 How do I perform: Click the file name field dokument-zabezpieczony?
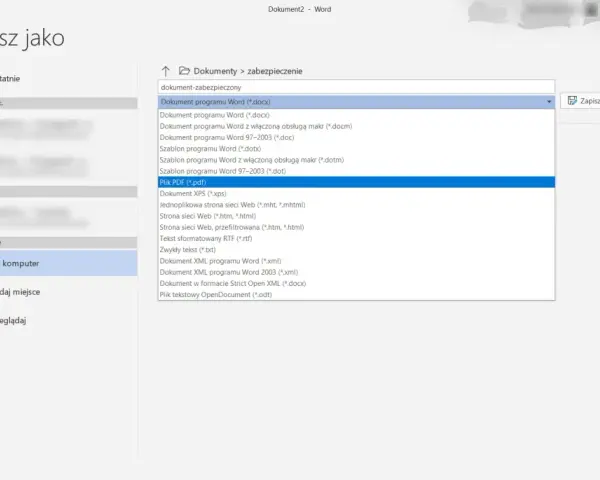[356, 87]
